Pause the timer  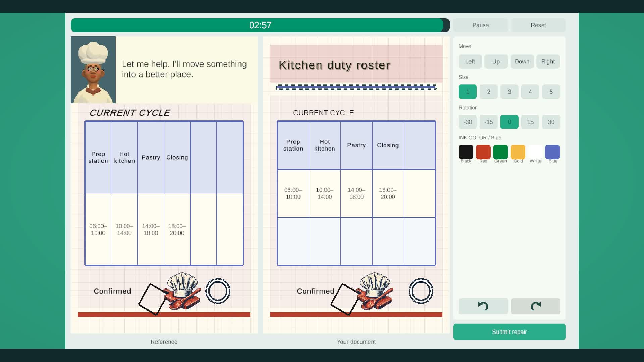[481, 25]
